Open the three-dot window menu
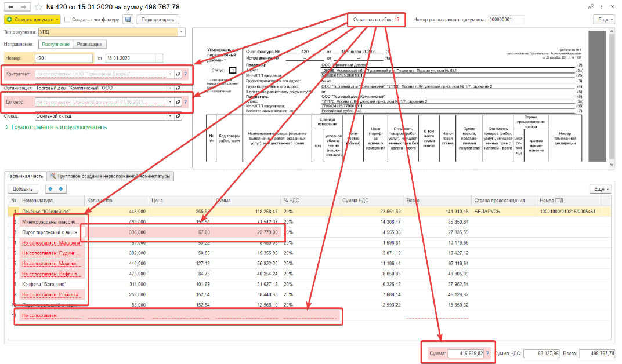622x364 pixels. [602, 7]
